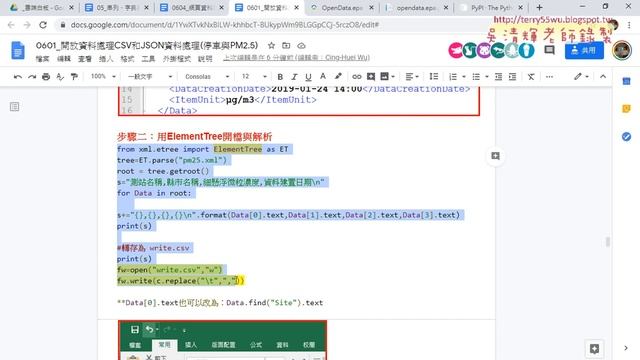The image size is (640, 360).
Task: Hide the menus with up chevron
Action: pos(603,77)
